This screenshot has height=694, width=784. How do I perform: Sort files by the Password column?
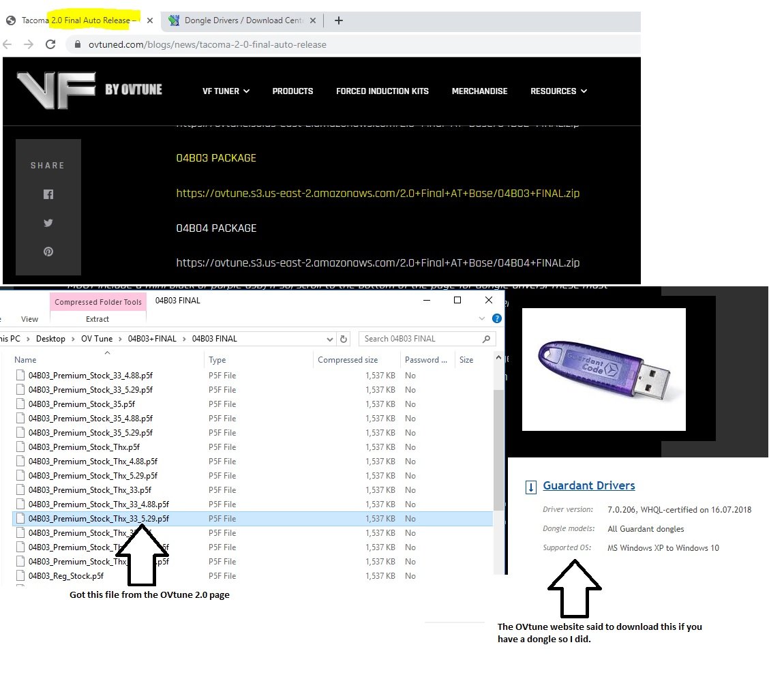(427, 359)
